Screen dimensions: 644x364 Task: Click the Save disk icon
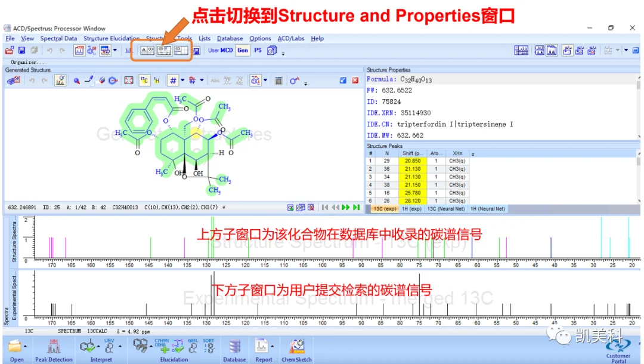[22, 51]
